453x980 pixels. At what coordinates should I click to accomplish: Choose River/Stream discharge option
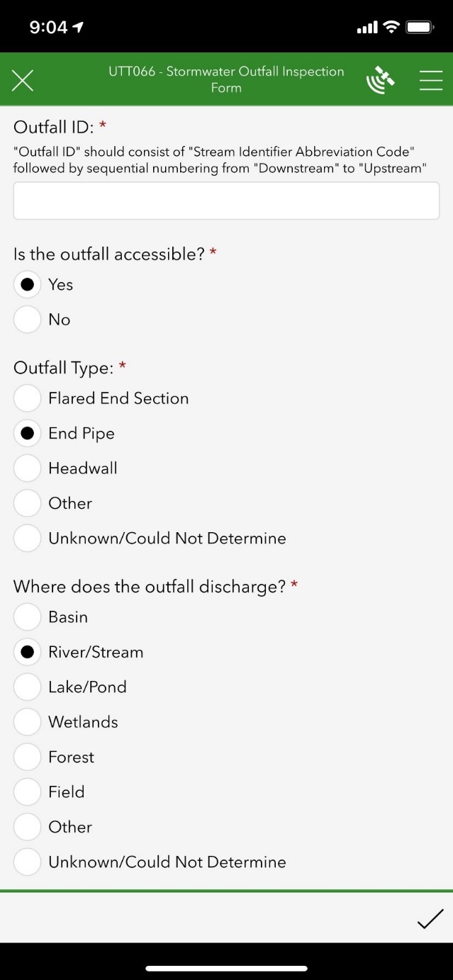pyautogui.click(x=27, y=652)
